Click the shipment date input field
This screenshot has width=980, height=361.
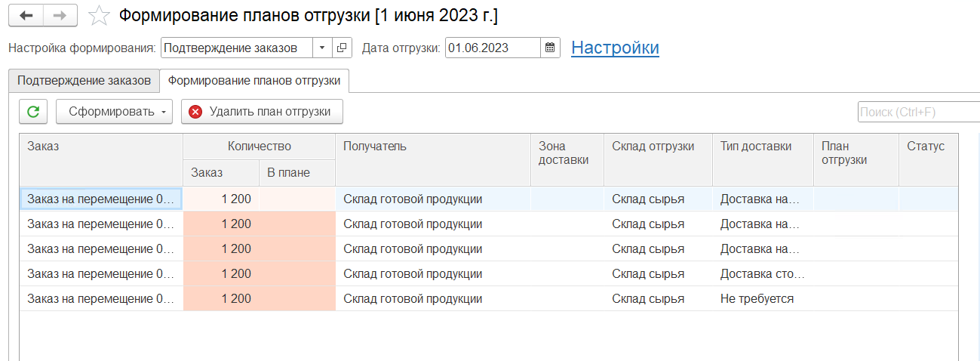(492, 48)
